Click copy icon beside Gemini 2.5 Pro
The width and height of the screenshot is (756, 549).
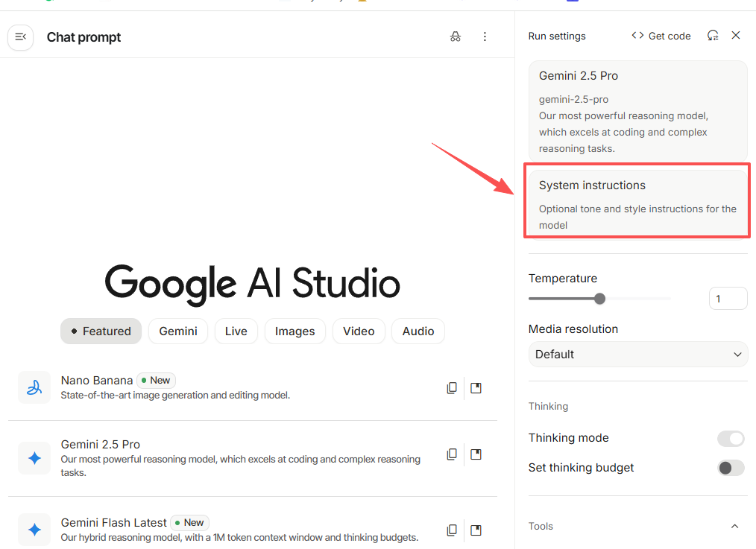(452, 454)
